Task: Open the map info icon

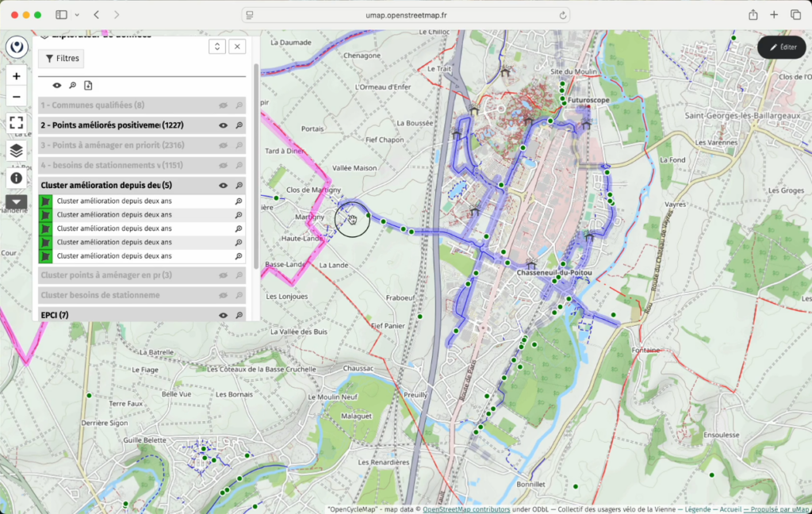Action: click(x=17, y=178)
